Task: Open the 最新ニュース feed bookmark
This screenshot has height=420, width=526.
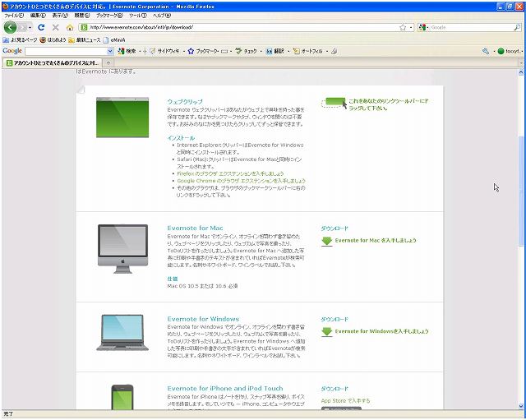Action: [85, 40]
